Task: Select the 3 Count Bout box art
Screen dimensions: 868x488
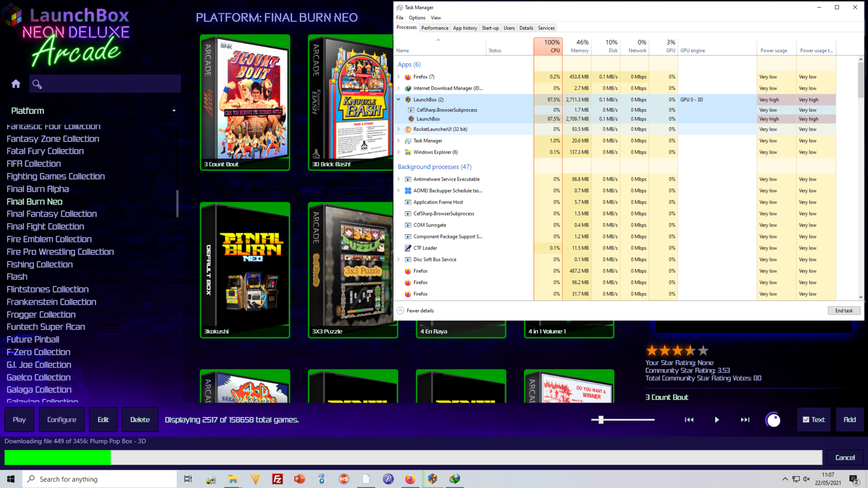Action: (245, 102)
